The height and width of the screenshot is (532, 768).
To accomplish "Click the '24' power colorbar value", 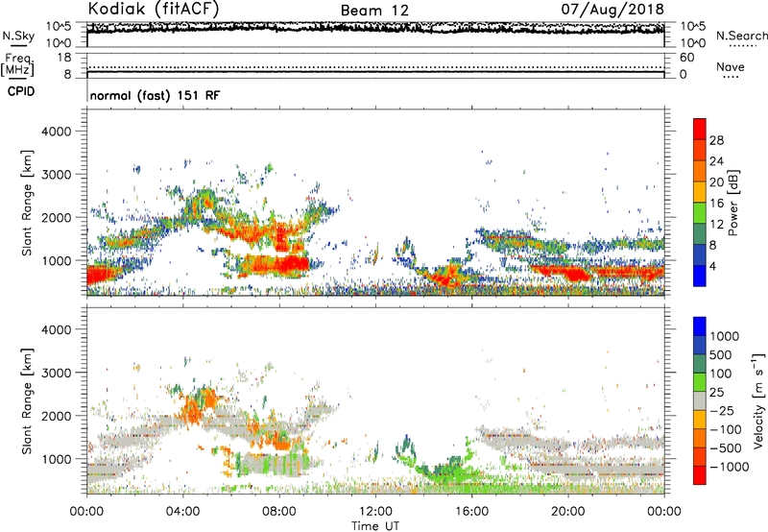I will pyautogui.click(x=716, y=161).
